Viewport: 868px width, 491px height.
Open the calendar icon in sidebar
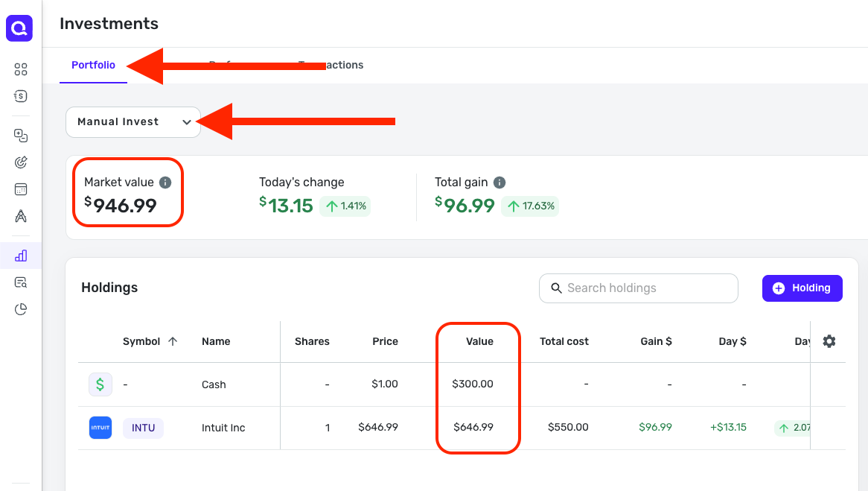tap(21, 189)
